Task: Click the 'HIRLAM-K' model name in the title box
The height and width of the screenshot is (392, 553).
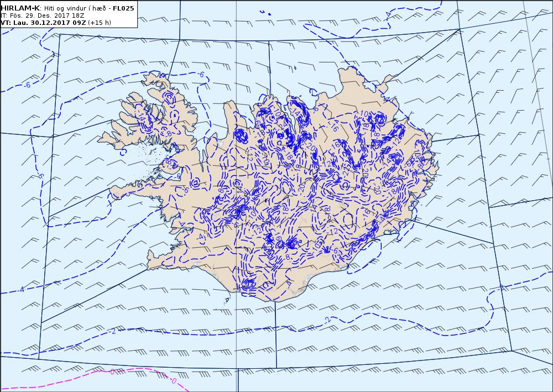Action: (x=20, y=8)
